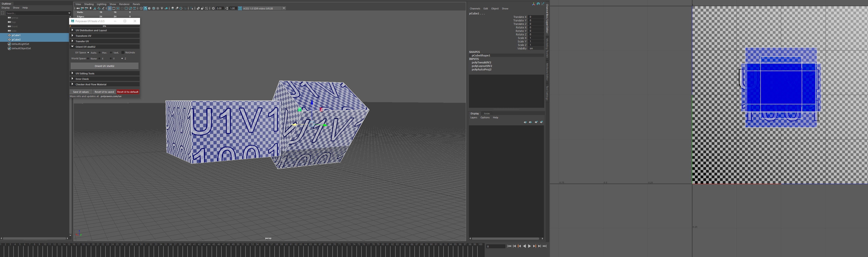Toggle use default material icon
868x257 pixels.
[158, 8]
